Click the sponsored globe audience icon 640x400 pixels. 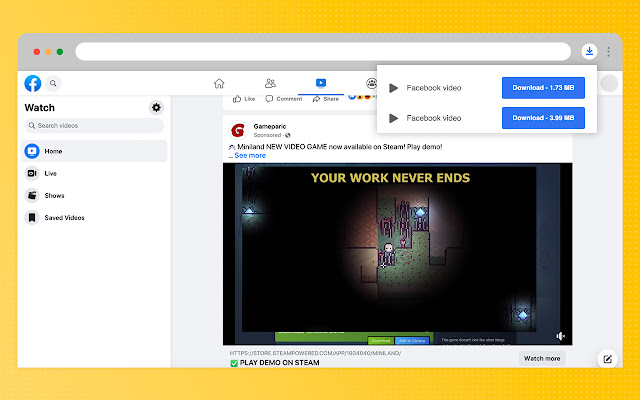coord(288,135)
